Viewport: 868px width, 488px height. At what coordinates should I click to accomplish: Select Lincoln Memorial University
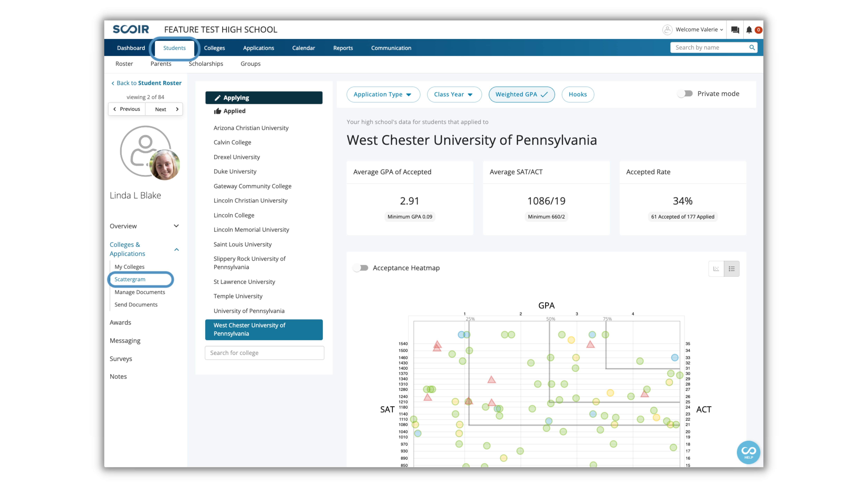click(251, 230)
